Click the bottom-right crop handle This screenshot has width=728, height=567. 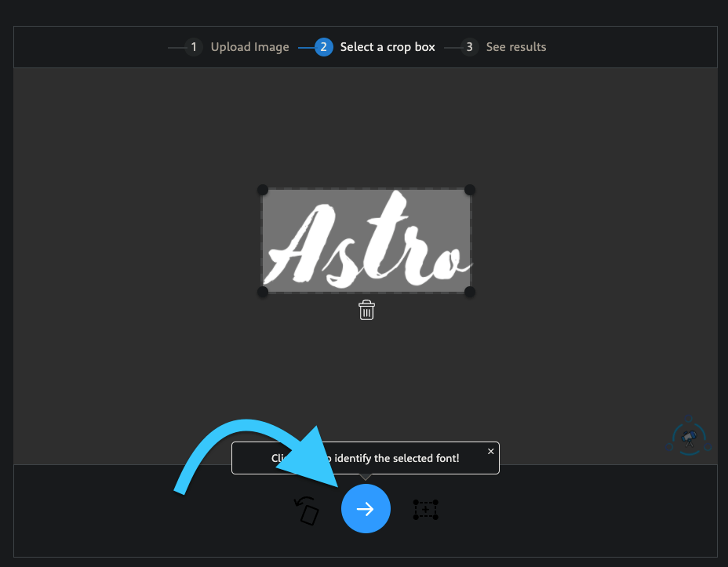469,292
